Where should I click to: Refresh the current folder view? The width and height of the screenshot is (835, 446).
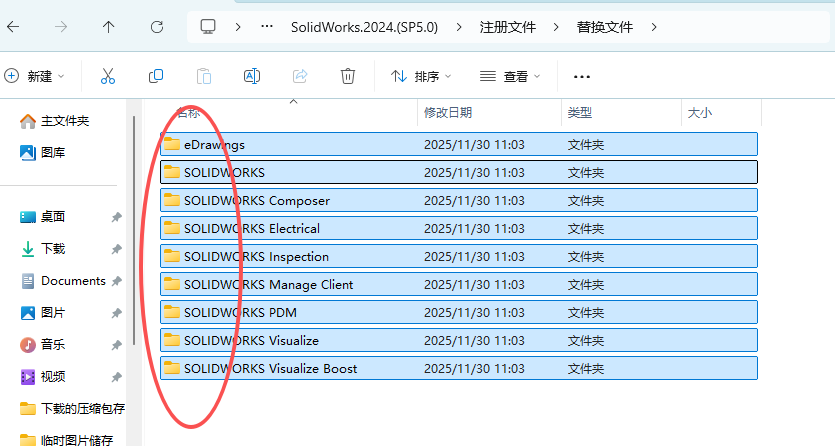point(157,27)
